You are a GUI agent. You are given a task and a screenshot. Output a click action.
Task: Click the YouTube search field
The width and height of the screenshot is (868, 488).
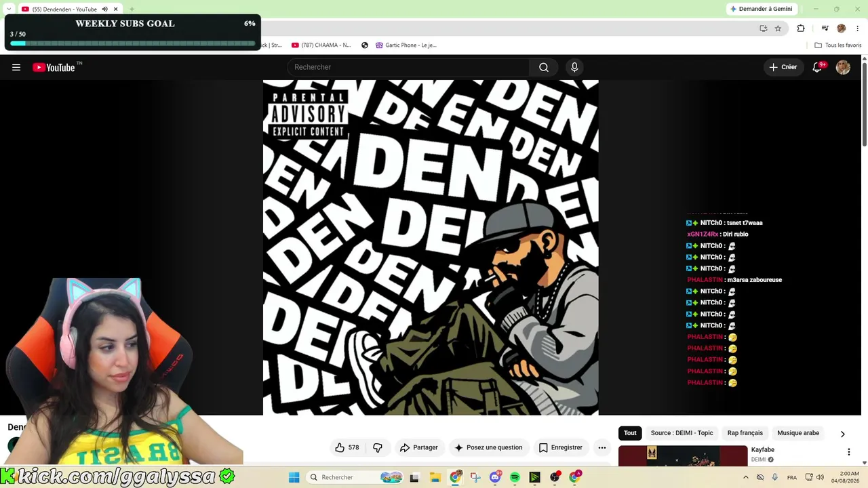[408, 67]
